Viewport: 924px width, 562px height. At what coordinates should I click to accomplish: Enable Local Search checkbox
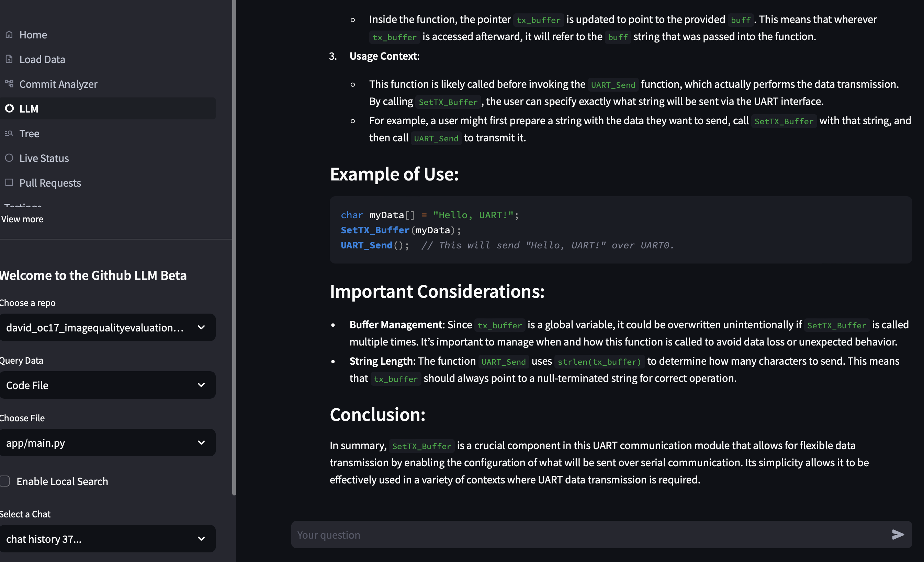tap(4, 481)
